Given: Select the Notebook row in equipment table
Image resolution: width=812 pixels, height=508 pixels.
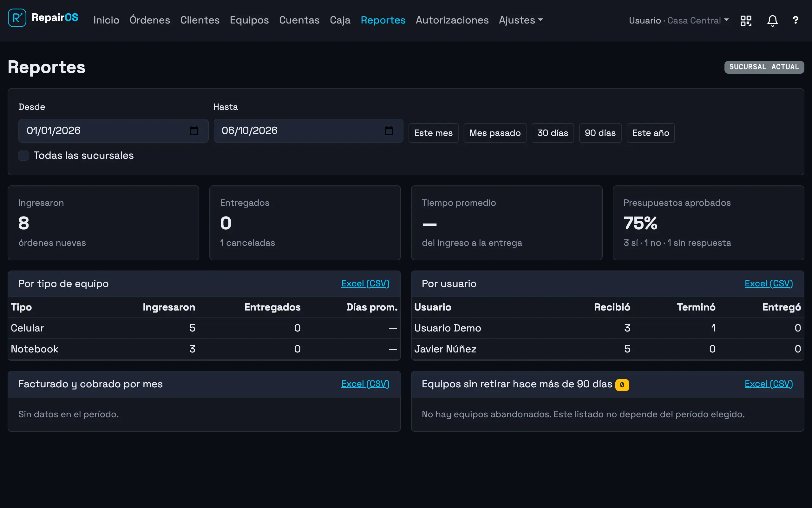Looking at the screenshot, I should pyautogui.click(x=204, y=349).
